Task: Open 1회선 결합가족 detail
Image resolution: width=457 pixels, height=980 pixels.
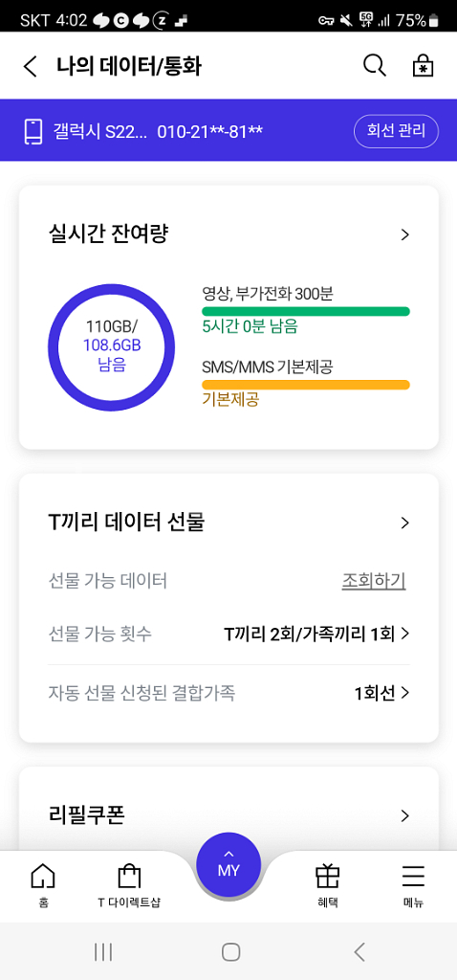Action: pos(382,693)
